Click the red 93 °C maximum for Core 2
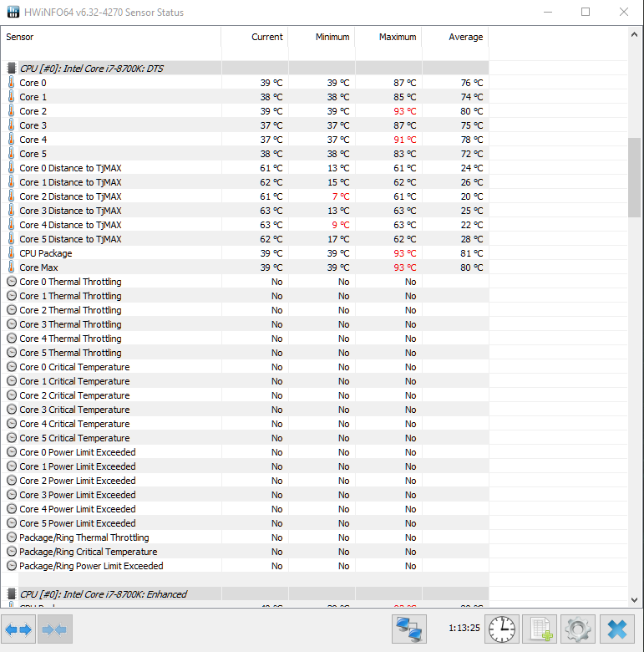Image resolution: width=644 pixels, height=652 pixels. 404,111
